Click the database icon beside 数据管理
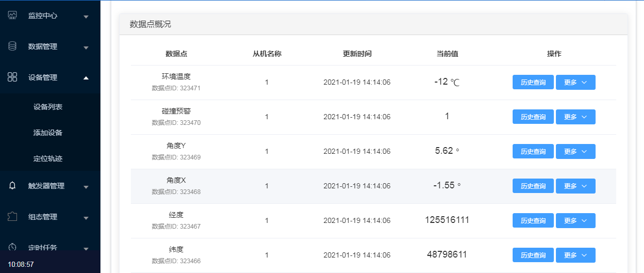Image resolution: width=644 pixels, height=273 pixels. pos(13,46)
